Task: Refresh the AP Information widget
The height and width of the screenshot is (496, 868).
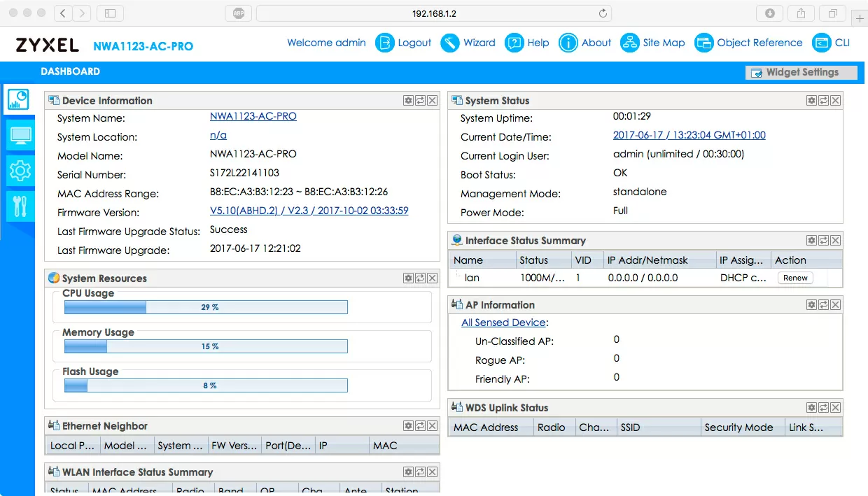Action: 824,305
